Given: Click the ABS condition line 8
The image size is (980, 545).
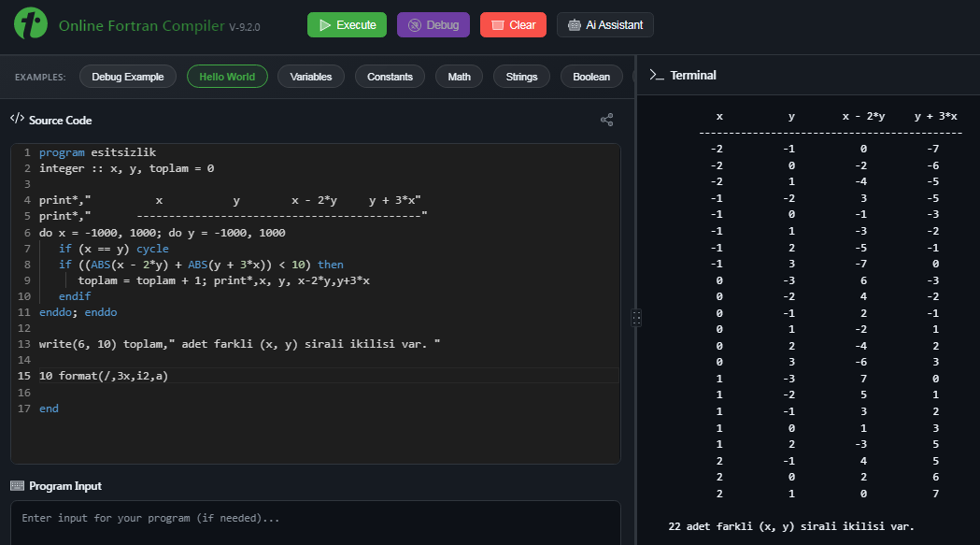Looking at the screenshot, I should coord(201,265).
